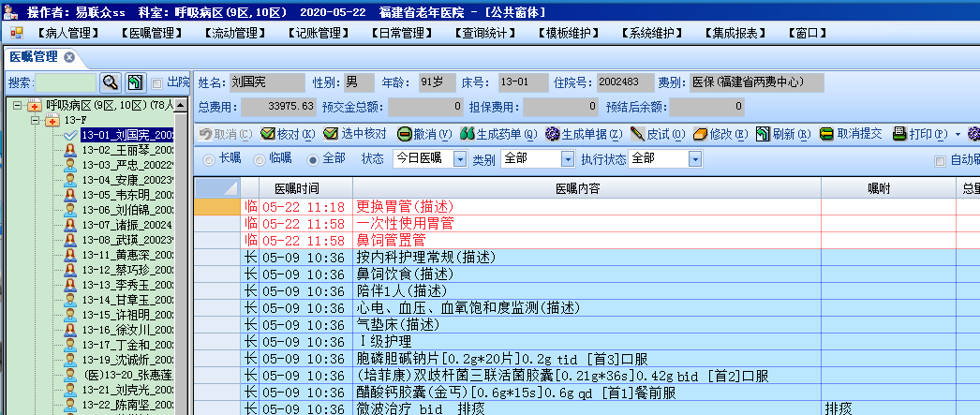The image size is (980, 415).
Task: Click patient icon for 13-21 刘克光
Action: [70, 390]
